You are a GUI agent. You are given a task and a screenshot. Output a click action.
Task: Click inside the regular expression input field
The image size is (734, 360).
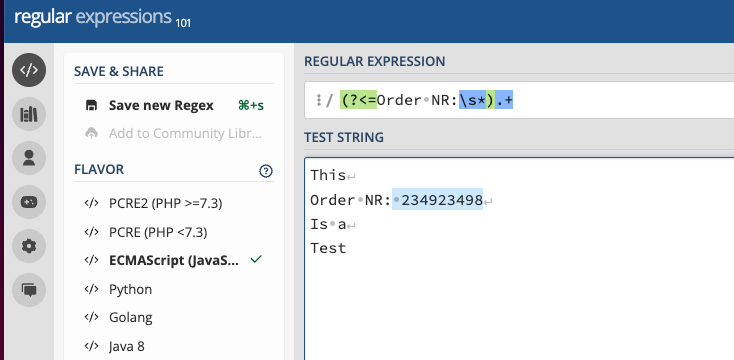coord(520,100)
